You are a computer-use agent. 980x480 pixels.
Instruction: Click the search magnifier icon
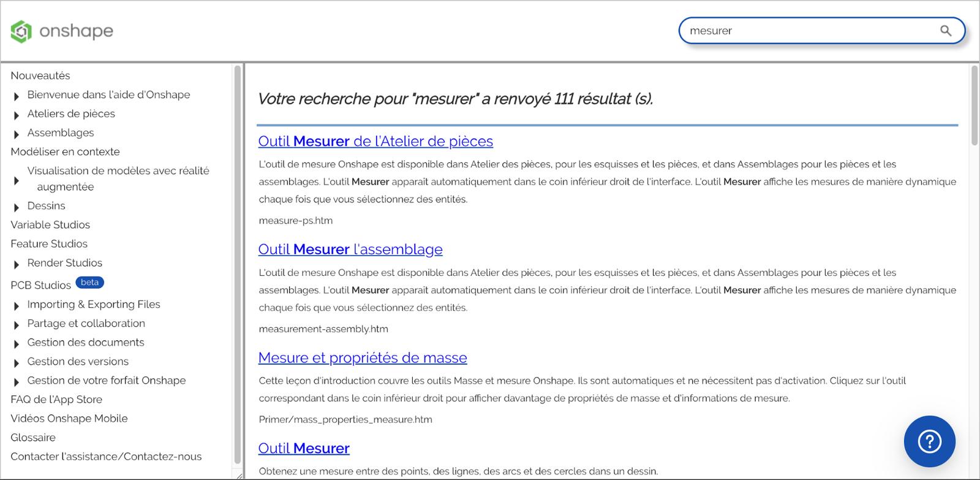tap(946, 31)
